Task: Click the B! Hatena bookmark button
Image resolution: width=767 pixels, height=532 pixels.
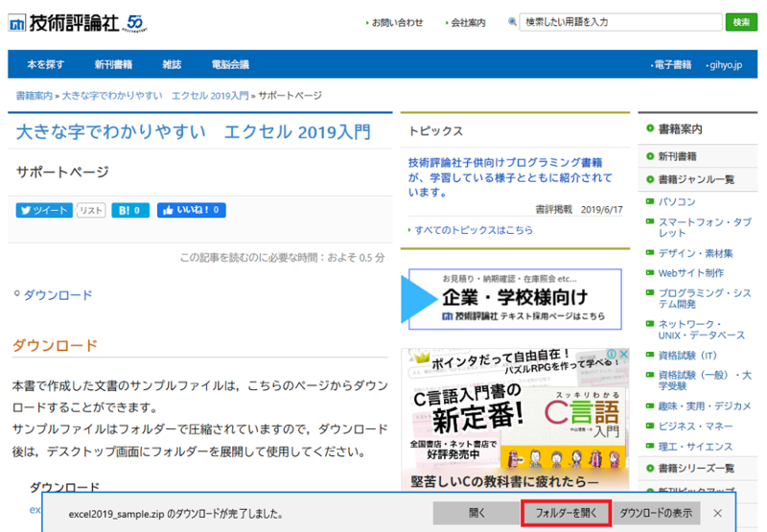Action: click(130, 210)
